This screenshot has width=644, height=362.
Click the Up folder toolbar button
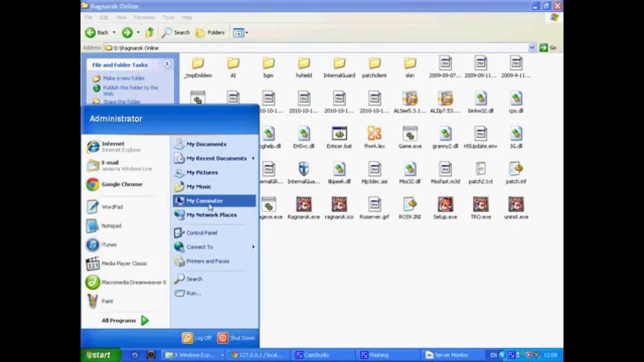click(149, 33)
